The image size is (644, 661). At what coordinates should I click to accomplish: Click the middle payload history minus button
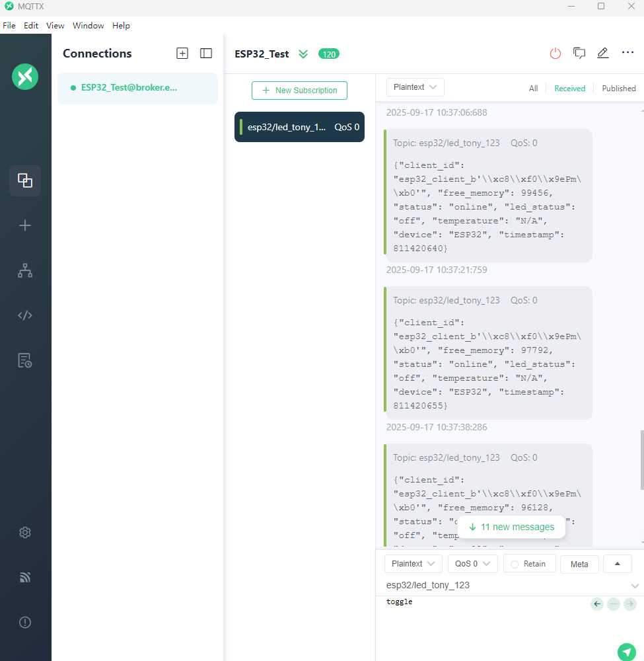point(613,604)
